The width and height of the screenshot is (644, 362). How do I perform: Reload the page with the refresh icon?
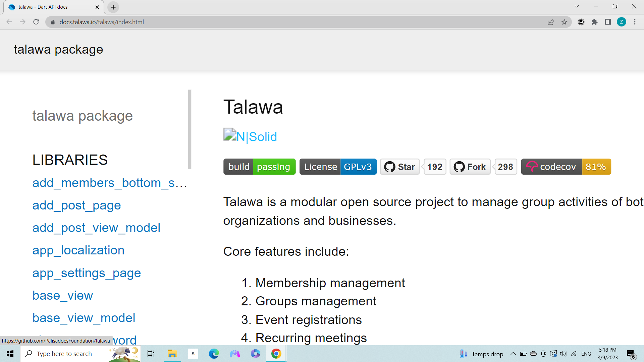36,22
